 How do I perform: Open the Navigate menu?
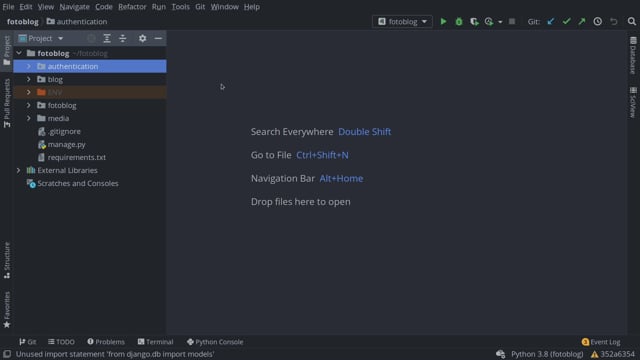74,7
